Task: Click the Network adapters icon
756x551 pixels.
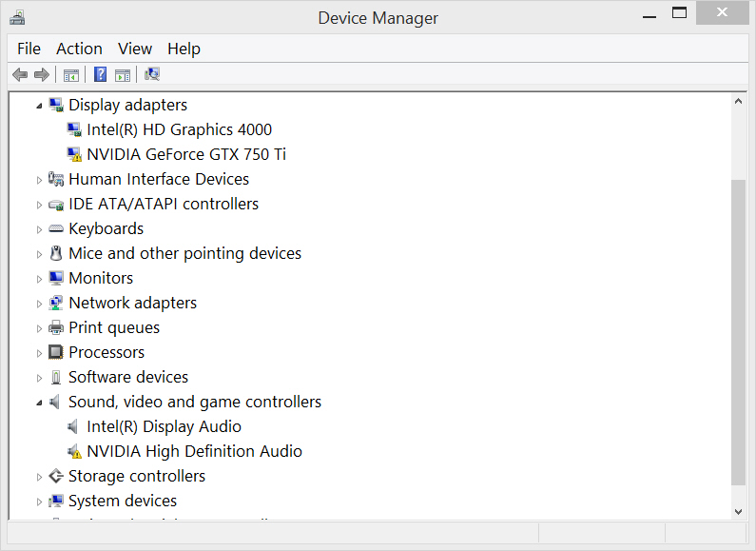Action: [56, 303]
